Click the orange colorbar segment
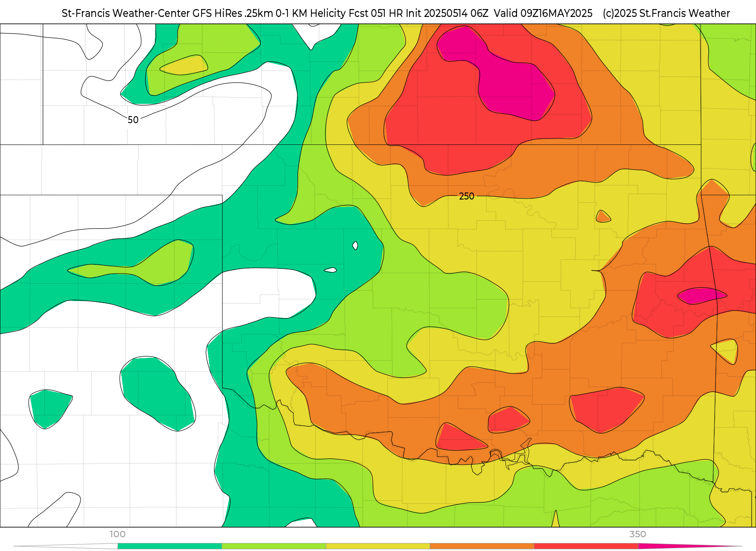Viewport: 756px width, 551px height. (482, 546)
